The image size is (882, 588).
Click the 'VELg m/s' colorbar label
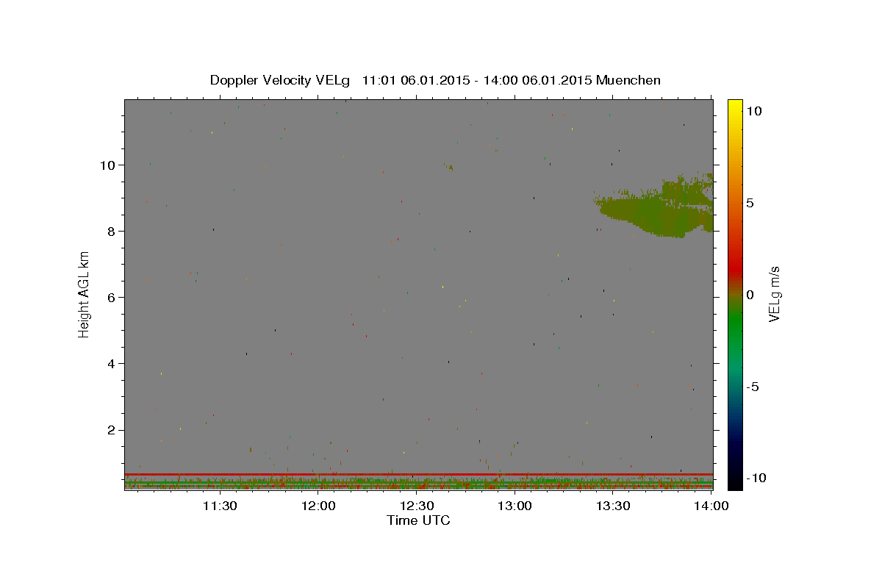click(x=774, y=294)
